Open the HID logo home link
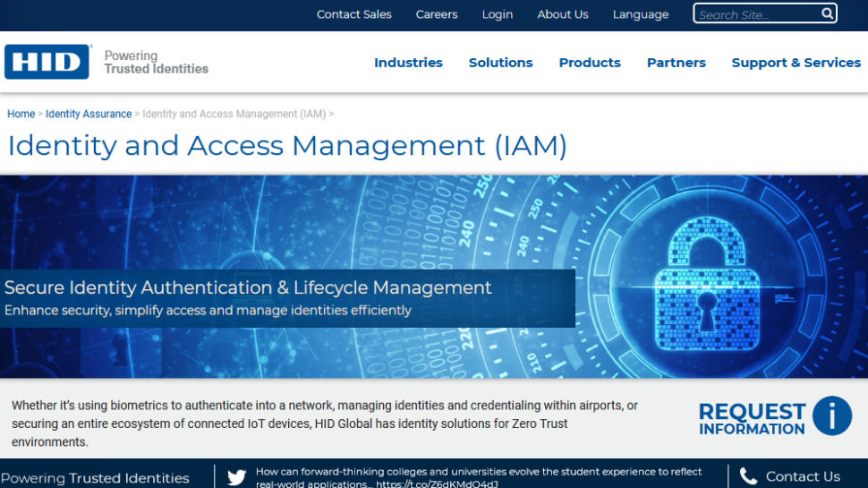 pyautogui.click(x=47, y=62)
